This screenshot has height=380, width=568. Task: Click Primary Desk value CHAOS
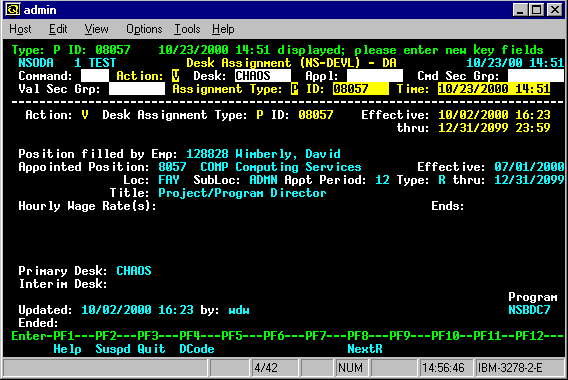point(134,271)
